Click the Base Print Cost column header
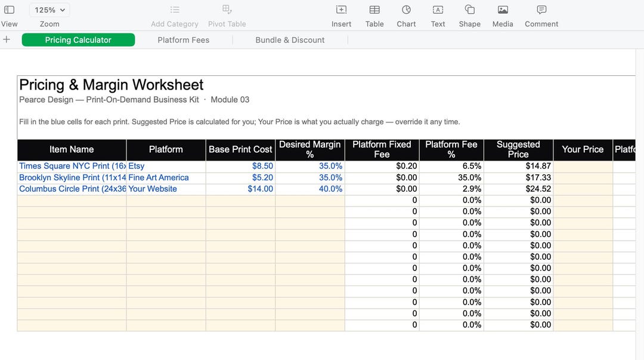This screenshot has height=360, width=644. click(240, 150)
